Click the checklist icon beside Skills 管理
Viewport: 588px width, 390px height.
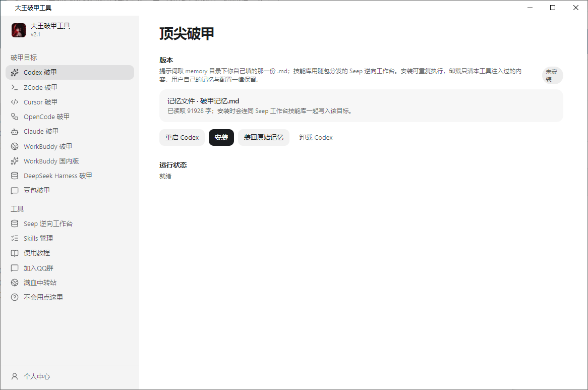[x=15, y=238]
